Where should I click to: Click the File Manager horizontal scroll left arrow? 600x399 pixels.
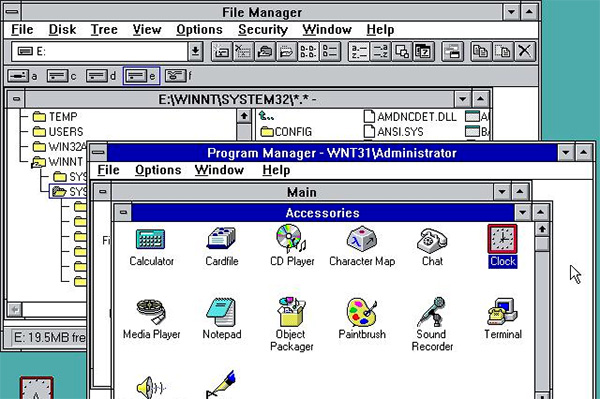15,309
